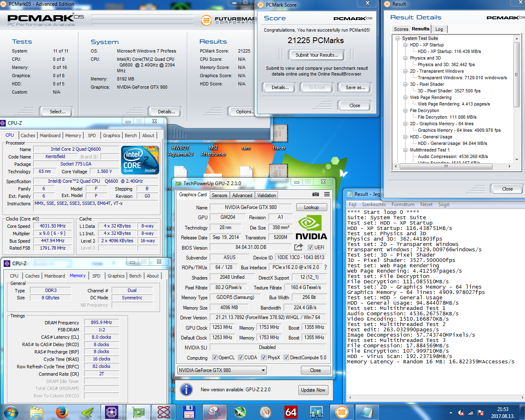Launch Firefox from the taskbar
525x420 pixels.
62,412
